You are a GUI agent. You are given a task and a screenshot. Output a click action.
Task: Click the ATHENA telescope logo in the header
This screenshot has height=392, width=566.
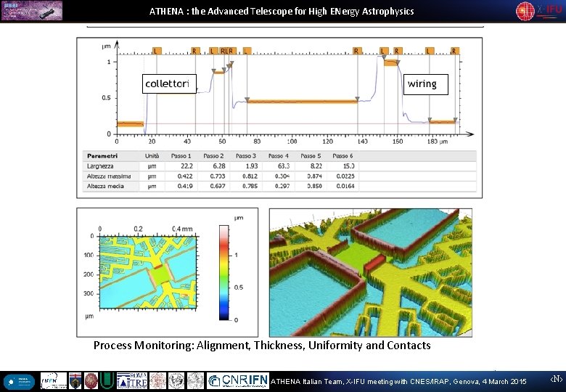(32, 10)
